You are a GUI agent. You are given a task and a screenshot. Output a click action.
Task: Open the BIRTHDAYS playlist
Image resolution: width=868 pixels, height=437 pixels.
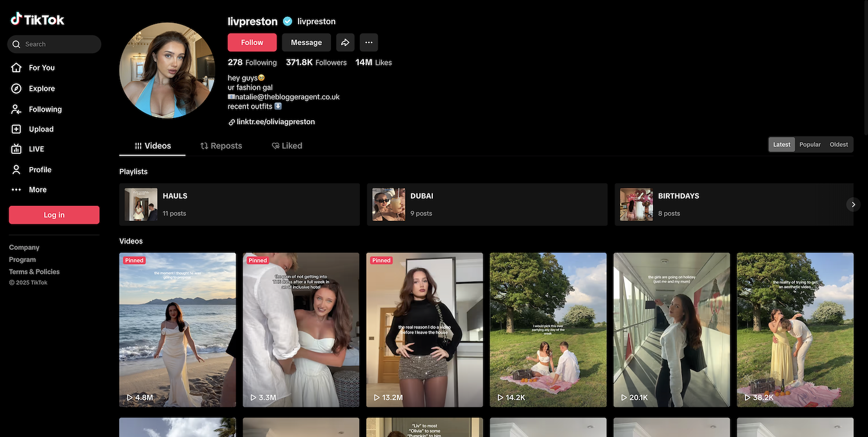point(734,205)
